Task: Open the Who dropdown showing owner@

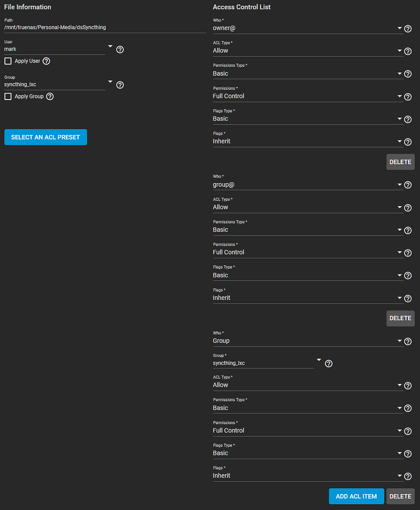Action: click(x=400, y=28)
